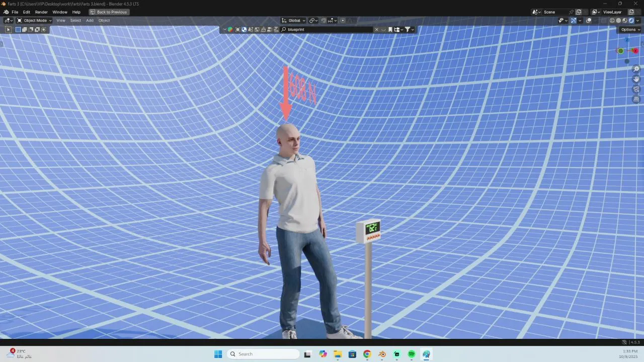Open Spotify from the taskbar
644x362 pixels.
(412, 354)
